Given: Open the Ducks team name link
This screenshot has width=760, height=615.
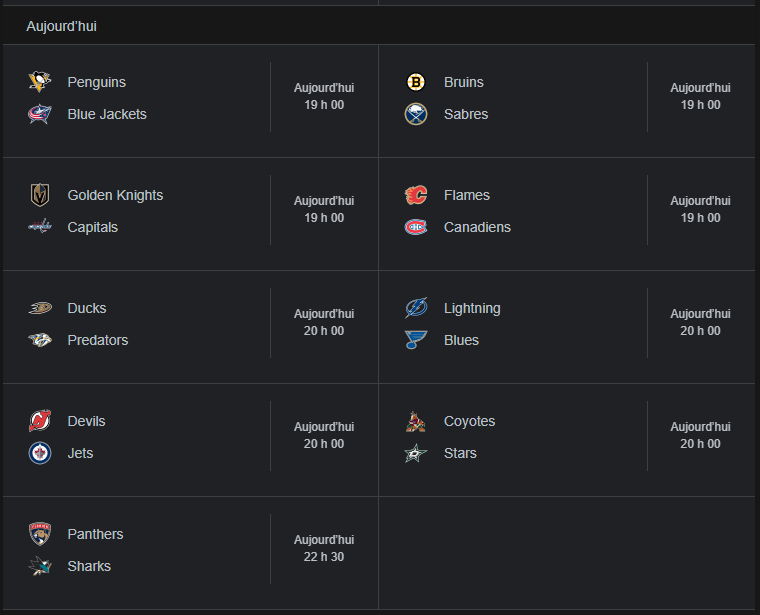Looking at the screenshot, I should (x=87, y=308).
